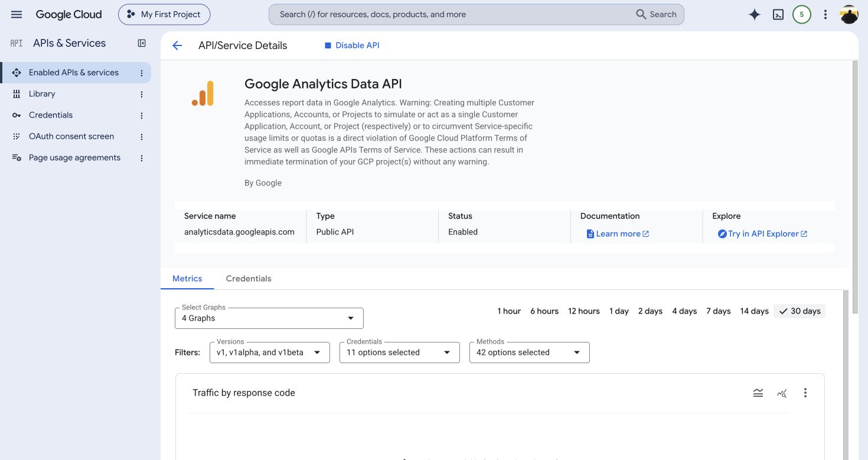Open Gemini AI assistant sparkle icon
Image resolution: width=868 pixels, height=460 pixels.
tap(754, 15)
